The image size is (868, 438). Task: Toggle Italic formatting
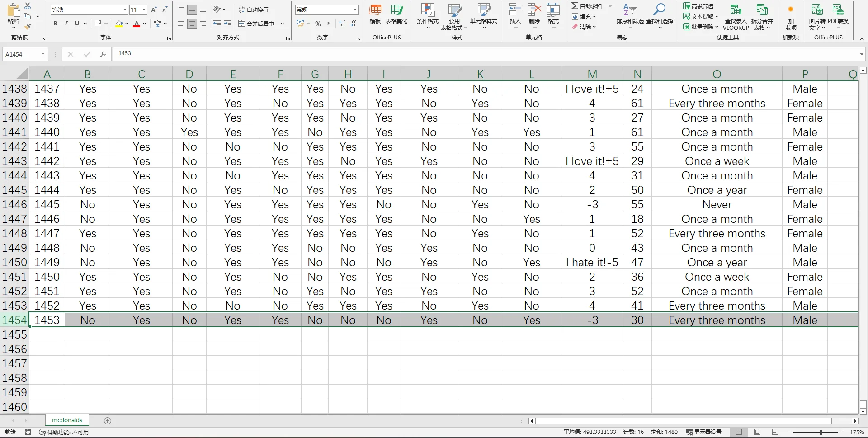coord(66,24)
